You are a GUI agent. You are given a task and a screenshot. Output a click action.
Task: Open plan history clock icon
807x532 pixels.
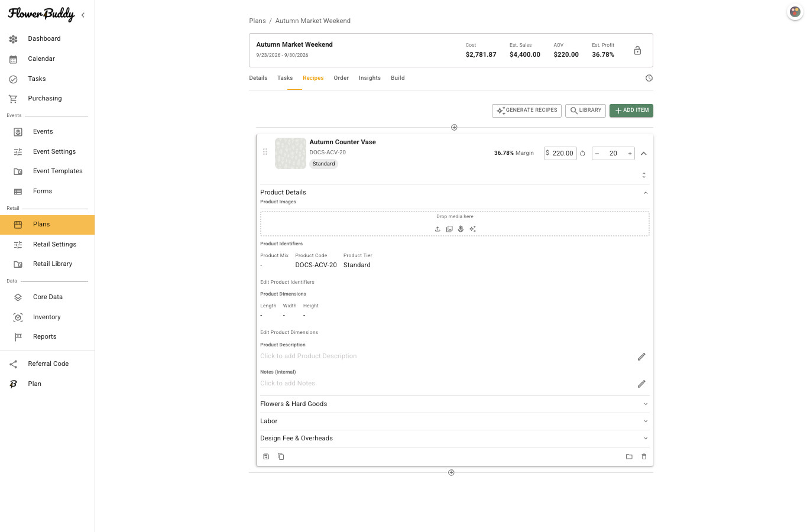[649, 78]
